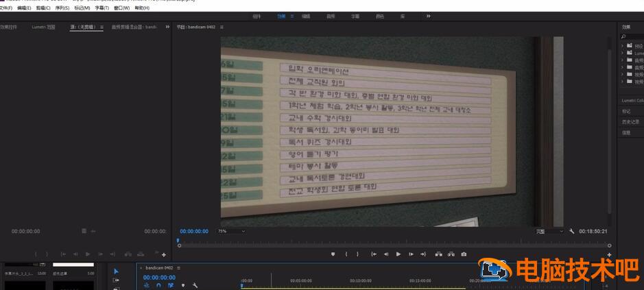Expand the first 预设 effects folder
This screenshot has height=290, width=644.
[x=622, y=46]
